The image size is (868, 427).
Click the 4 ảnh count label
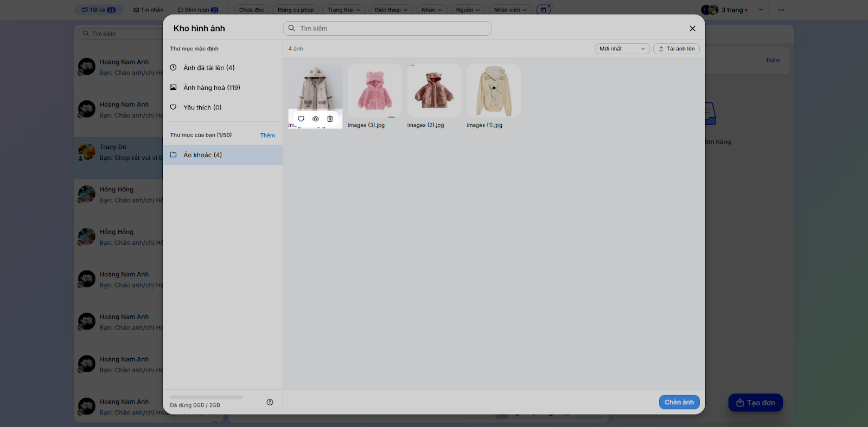[296, 49]
